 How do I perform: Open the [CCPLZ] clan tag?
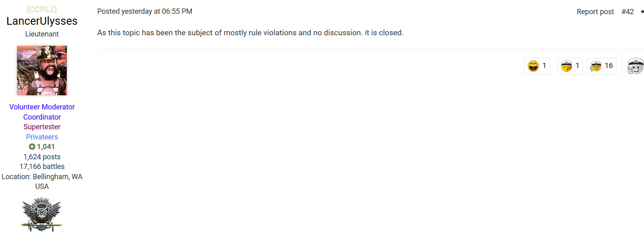(x=42, y=9)
